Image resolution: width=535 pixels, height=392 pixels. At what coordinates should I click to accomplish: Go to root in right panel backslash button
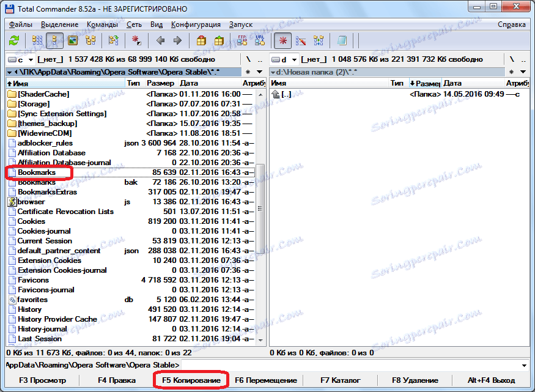512,59
